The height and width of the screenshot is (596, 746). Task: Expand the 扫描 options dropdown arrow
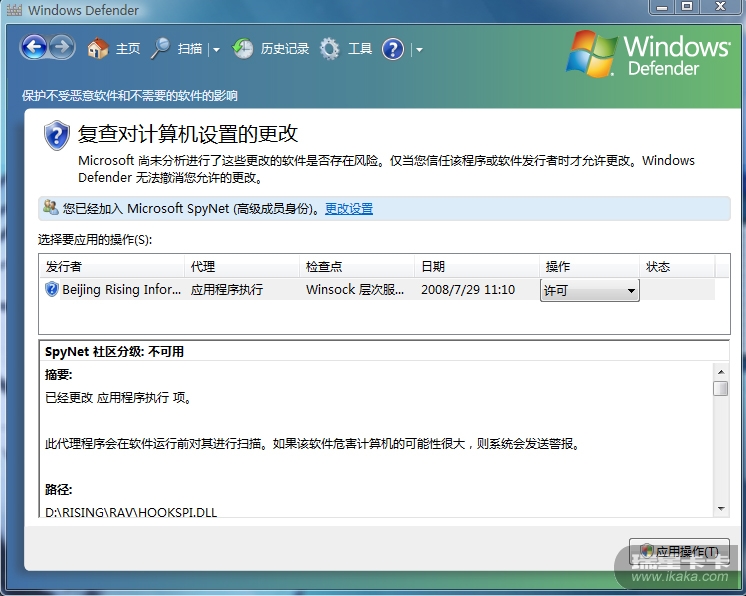(216, 49)
